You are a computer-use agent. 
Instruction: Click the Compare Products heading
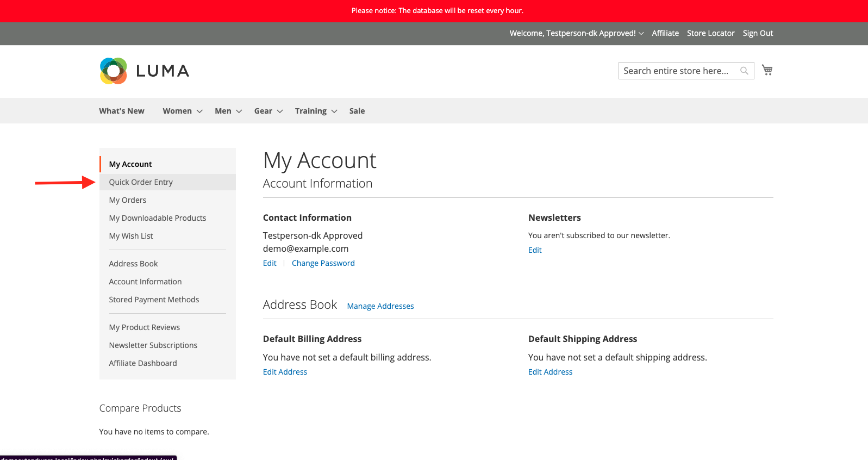140,408
